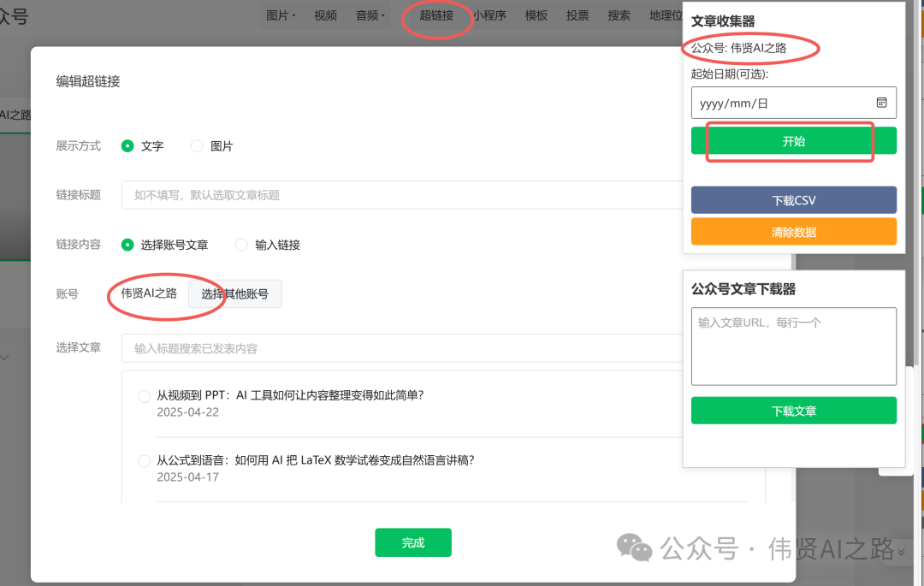
Task: Click the date 2025-04-17
Action: pos(188,477)
